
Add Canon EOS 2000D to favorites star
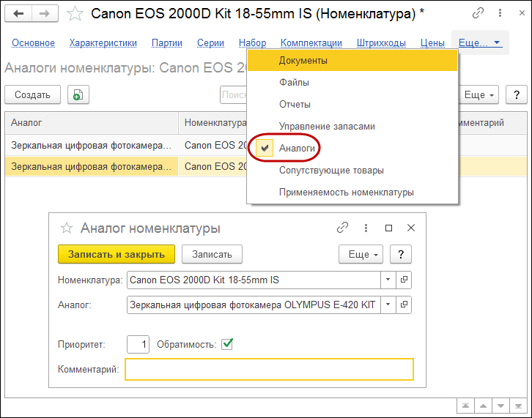point(75,14)
